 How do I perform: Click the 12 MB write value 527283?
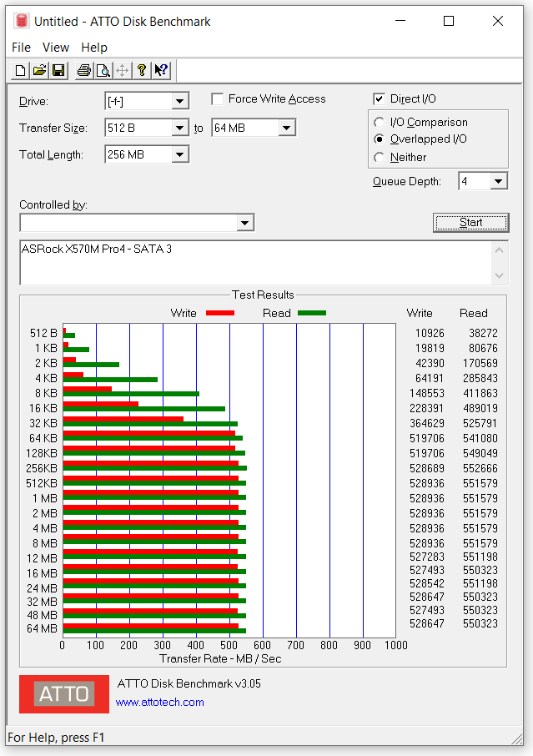[x=427, y=557]
